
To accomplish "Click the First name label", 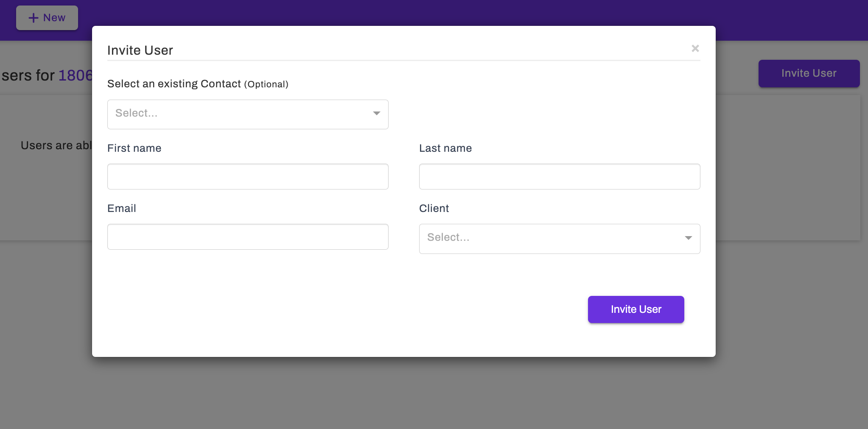I will [134, 148].
